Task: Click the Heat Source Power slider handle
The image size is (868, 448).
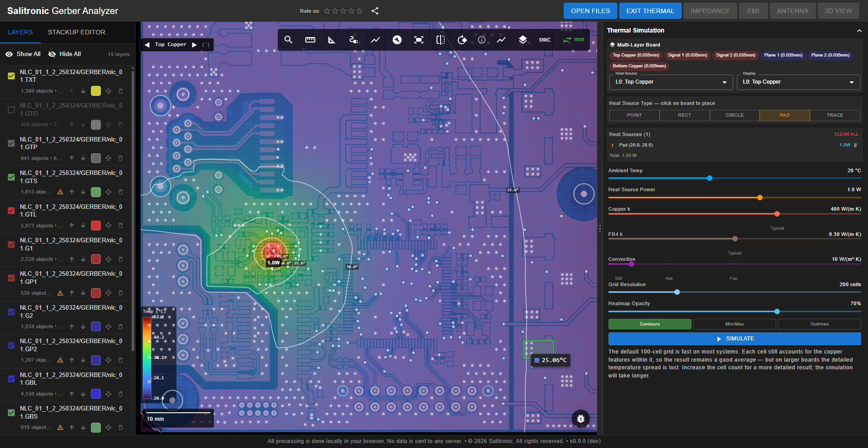Action: pos(760,198)
